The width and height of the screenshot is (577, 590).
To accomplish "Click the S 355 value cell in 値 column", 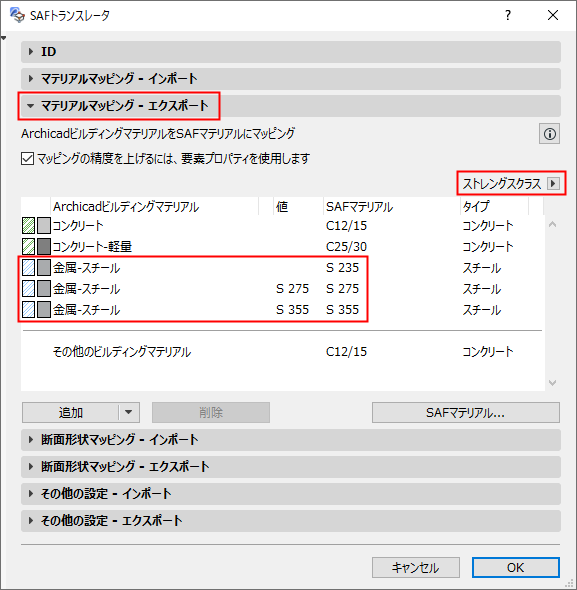I will point(292,310).
